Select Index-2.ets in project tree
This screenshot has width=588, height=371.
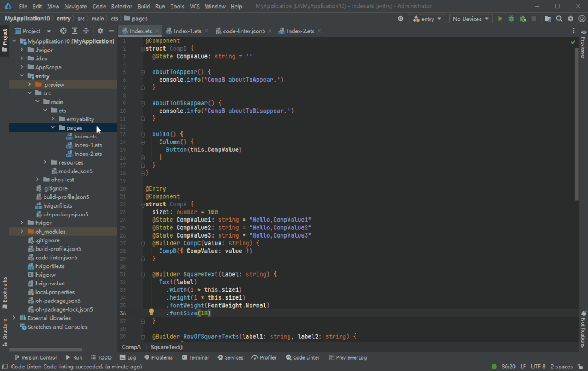coord(88,154)
